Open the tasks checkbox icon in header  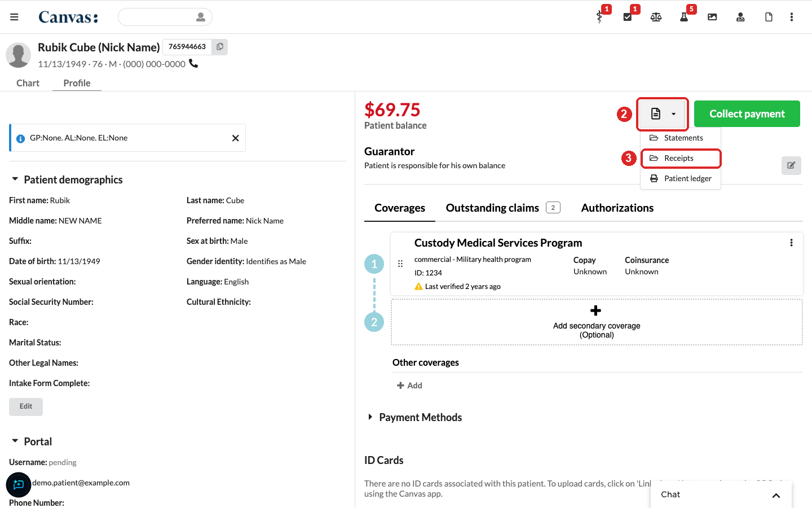pos(628,17)
